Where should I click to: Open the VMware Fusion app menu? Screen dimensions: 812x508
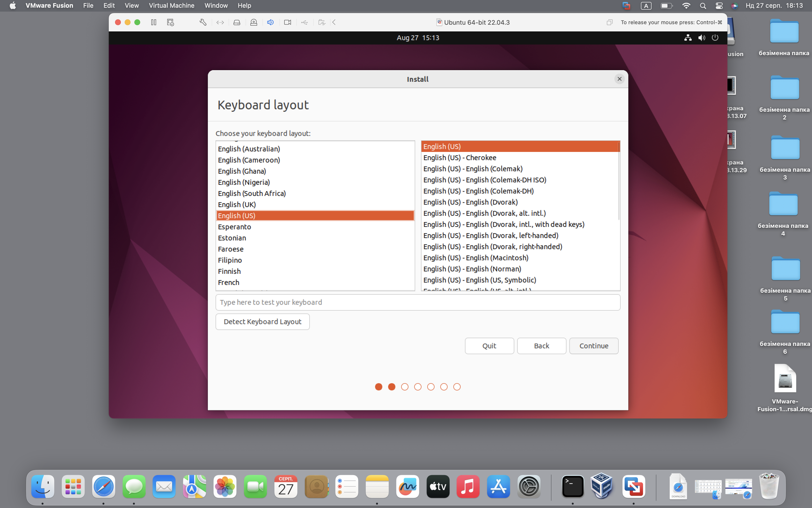click(x=49, y=5)
